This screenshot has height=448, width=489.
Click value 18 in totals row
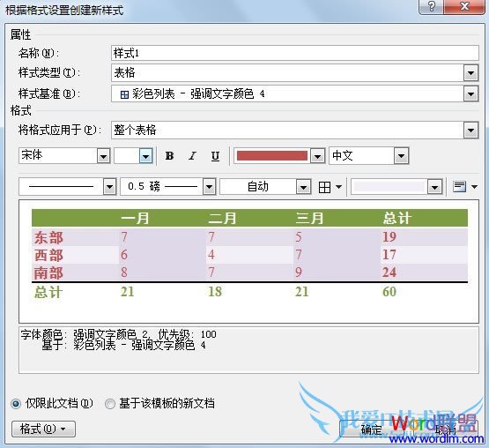coord(215,292)
